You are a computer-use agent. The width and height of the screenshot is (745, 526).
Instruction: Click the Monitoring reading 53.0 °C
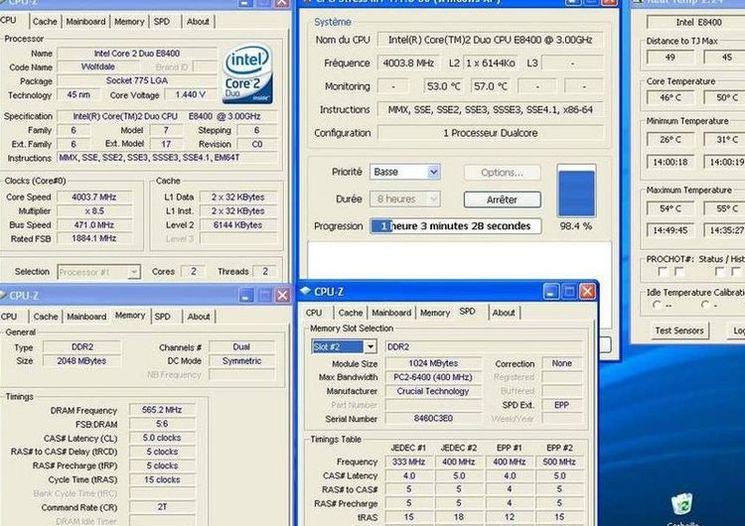444,86
